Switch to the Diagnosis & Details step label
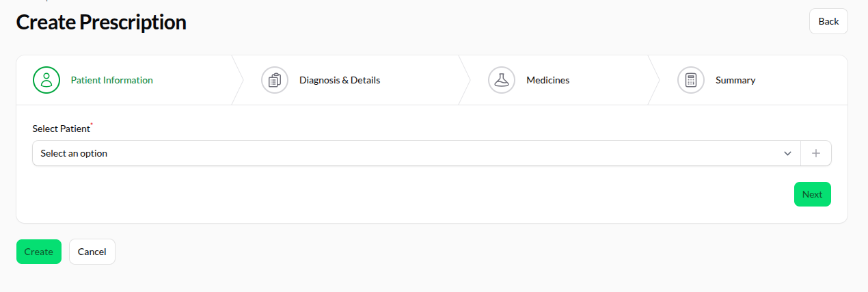Viewport: 868px width, 292px height. pyautogui.click(x=340, y=80)
